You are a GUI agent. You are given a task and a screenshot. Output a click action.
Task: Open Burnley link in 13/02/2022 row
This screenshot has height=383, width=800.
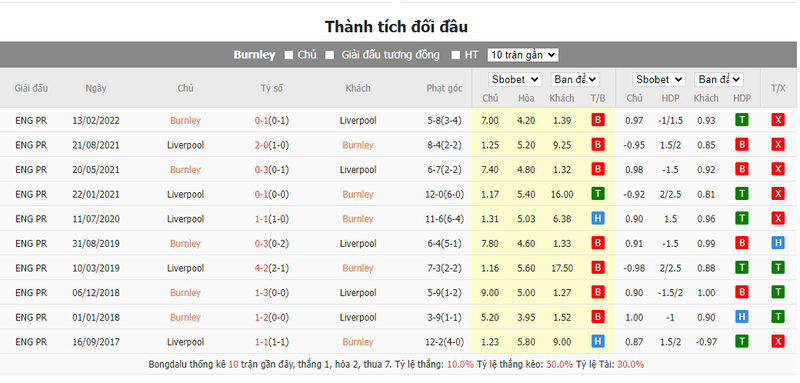point(185,120)
